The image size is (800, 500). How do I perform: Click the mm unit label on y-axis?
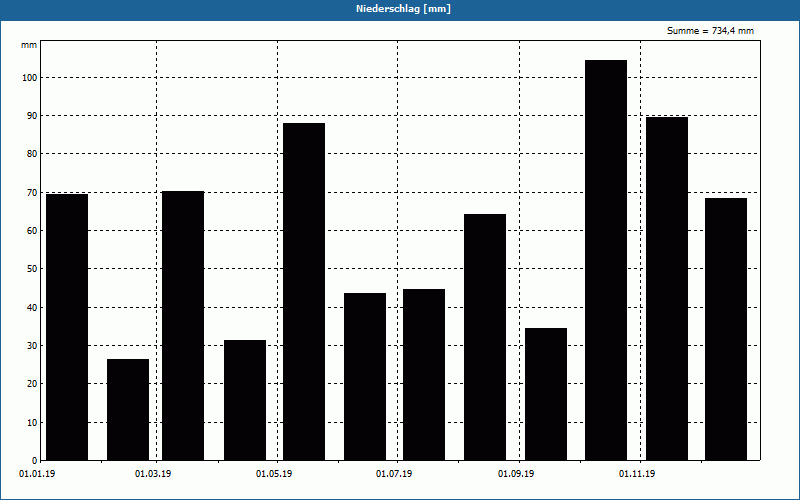[29, 45]
